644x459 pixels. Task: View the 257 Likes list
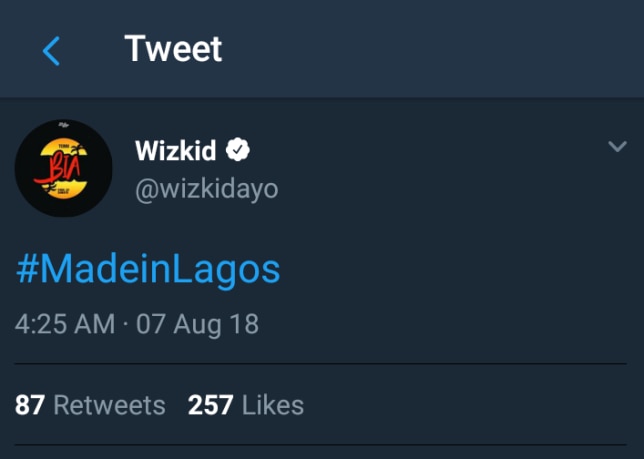pos(245,405)
